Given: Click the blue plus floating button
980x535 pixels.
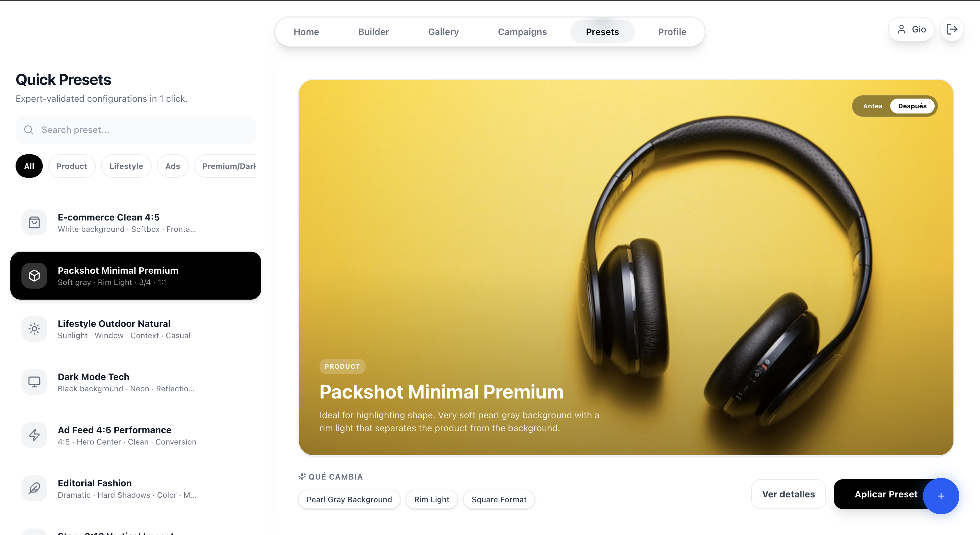Looking at the screenshot, I should [x=941, y=496].
